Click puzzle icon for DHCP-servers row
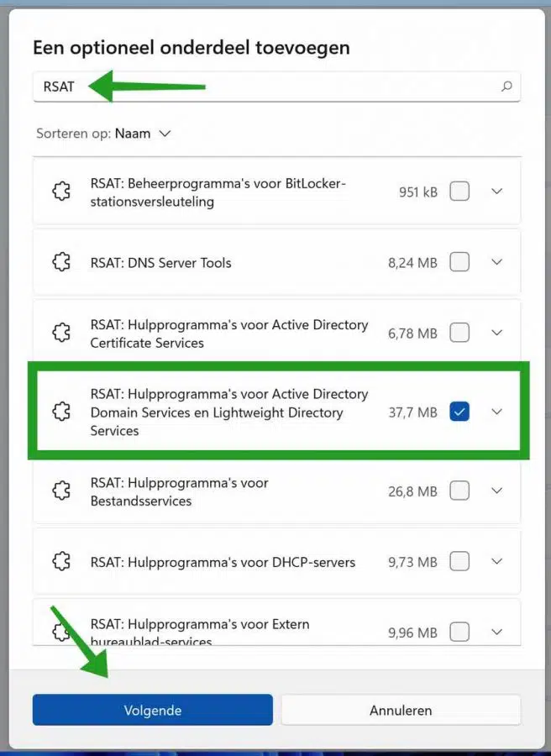The image size is (551, 756). point(61,562)
